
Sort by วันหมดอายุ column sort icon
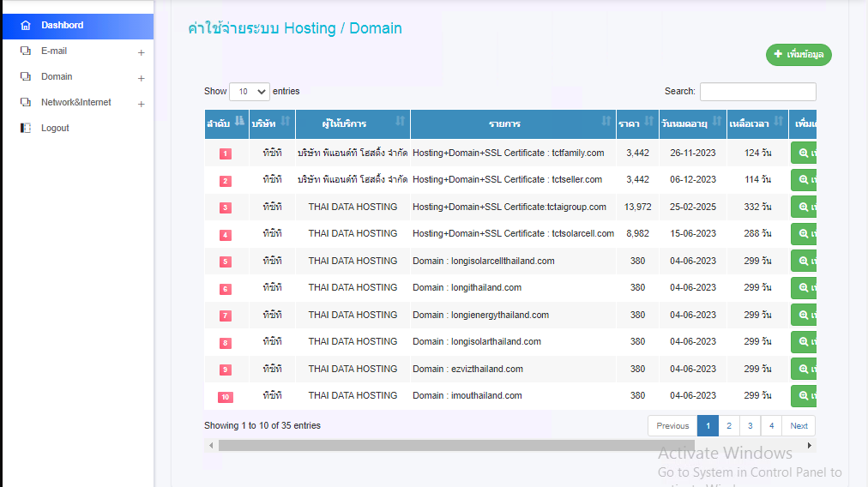(x=717, y=121)
